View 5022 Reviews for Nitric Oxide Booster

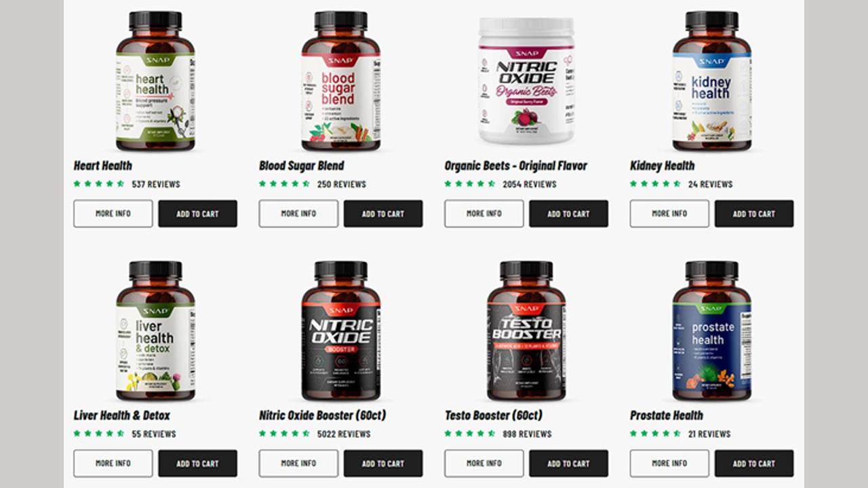pos(344,434)
